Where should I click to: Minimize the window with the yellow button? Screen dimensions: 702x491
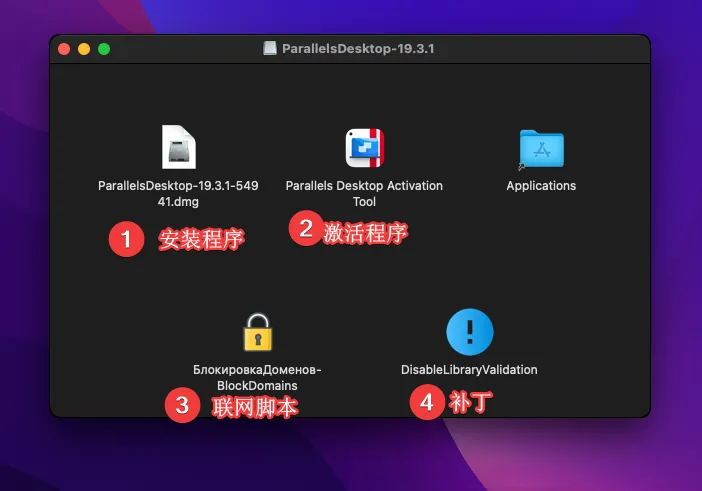[x=84, y=48]
